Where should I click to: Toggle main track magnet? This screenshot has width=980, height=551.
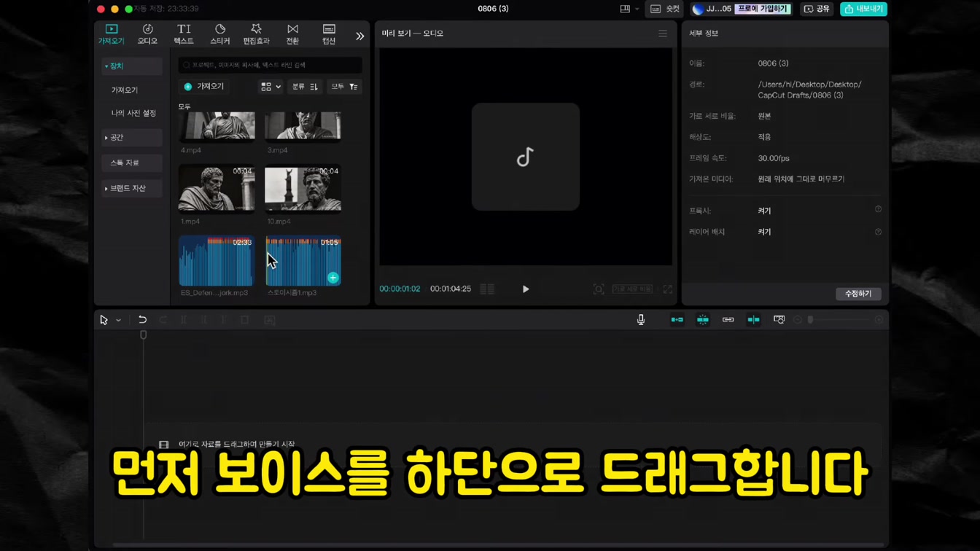pos(677,320)
